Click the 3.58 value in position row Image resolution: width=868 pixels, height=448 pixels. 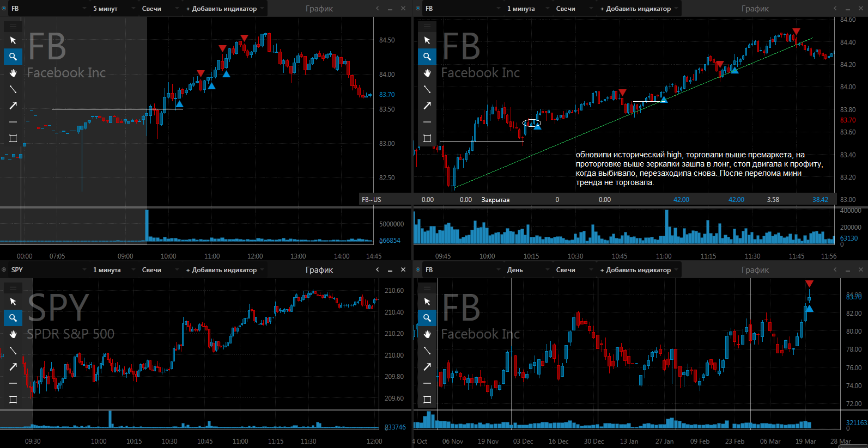click(773, 200)
